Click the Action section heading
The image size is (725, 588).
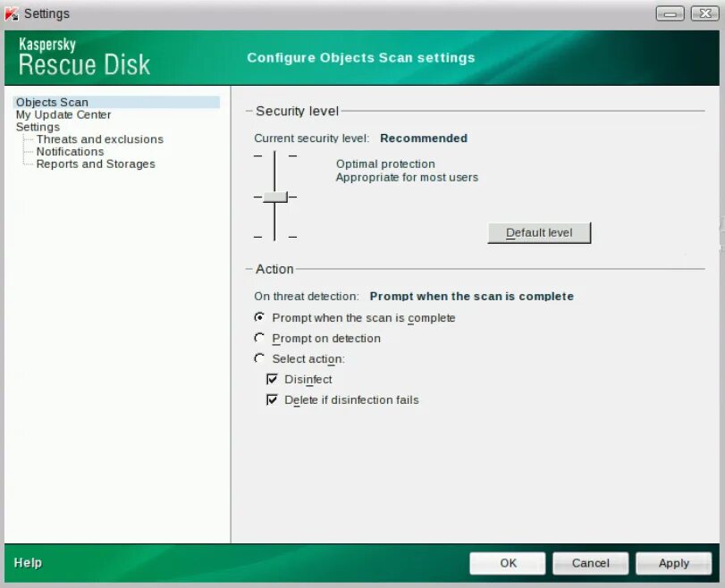pyautogui.click(x=274, y=269)
